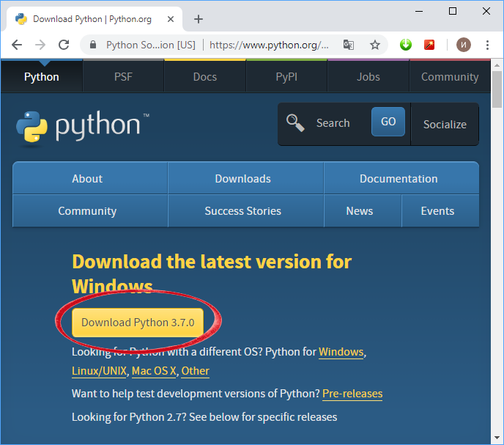Open the Downloads navigation menu
Viewport: 504px width, 445px height.
pyautogui.click(x=242, y=179)
